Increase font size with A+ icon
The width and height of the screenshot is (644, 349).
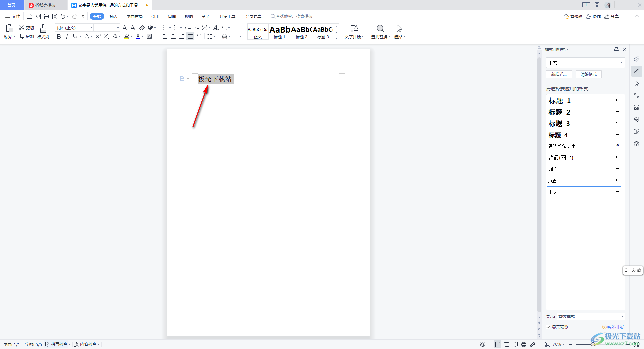125,28
